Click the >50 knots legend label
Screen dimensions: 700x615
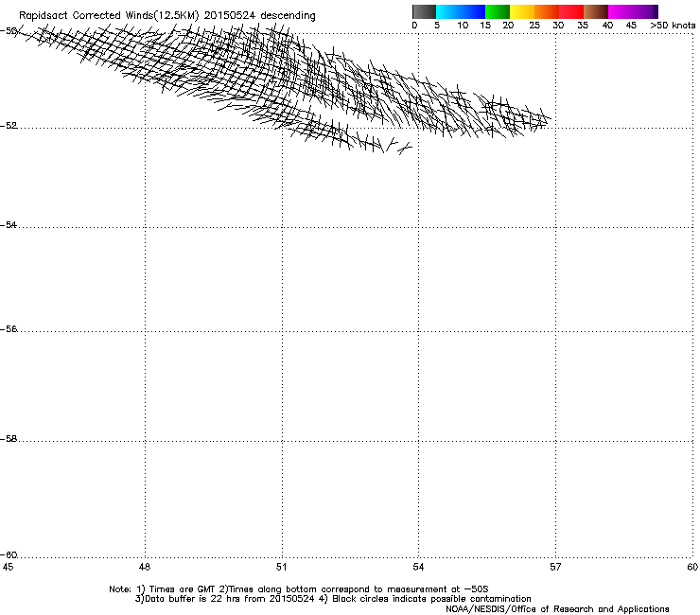pyautogui.click(x=673, y=26)
